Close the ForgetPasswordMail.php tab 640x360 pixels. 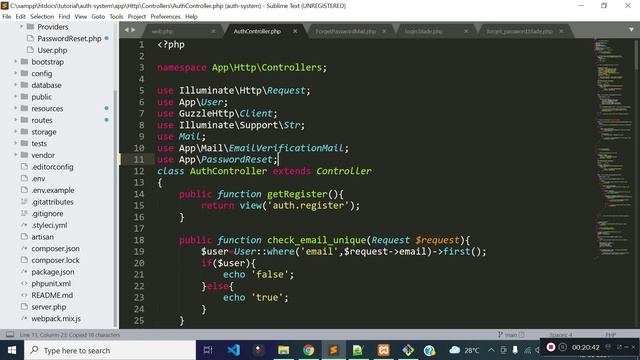coord(384,31)
